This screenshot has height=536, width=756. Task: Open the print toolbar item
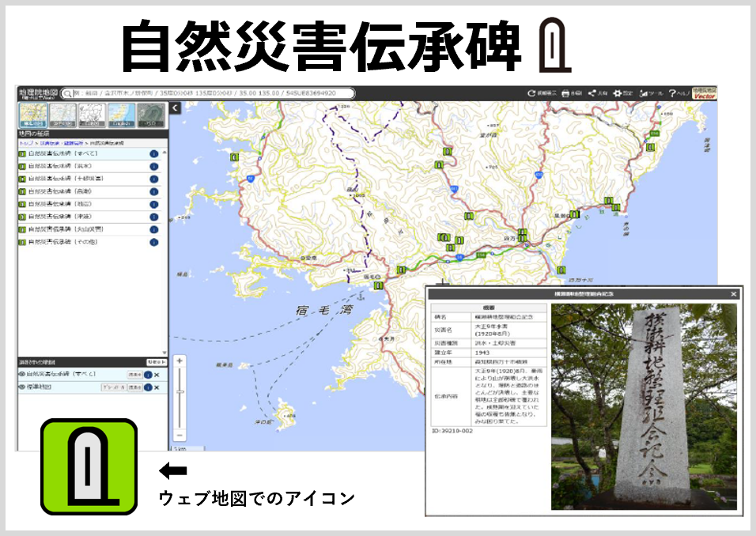(x=573, y=93)
